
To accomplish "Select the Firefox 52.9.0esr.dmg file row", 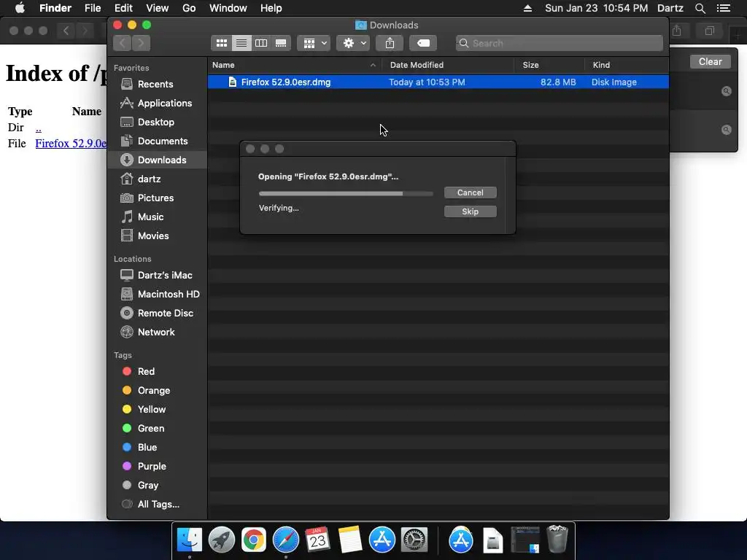I will pos(438,82).
